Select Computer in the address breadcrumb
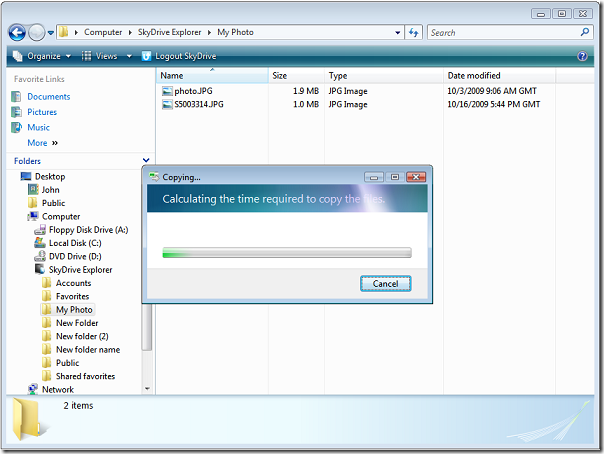The width and height of the screenshot is (604, 454). tap(103, 32)
